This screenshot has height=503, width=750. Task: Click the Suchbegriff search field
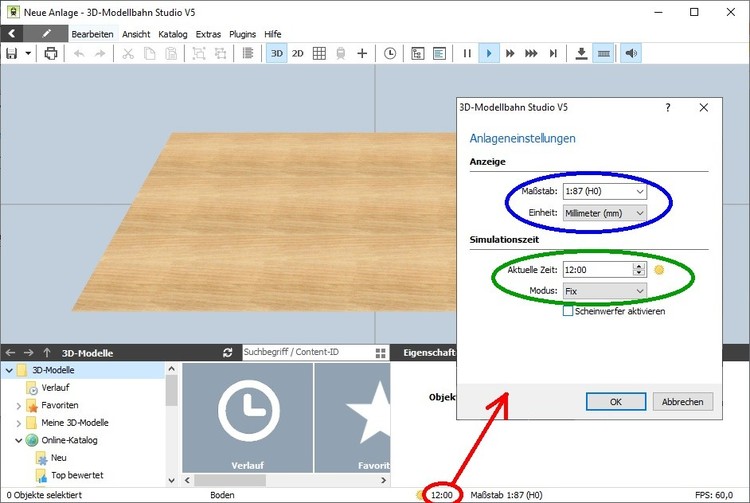(x=308, y=352)
